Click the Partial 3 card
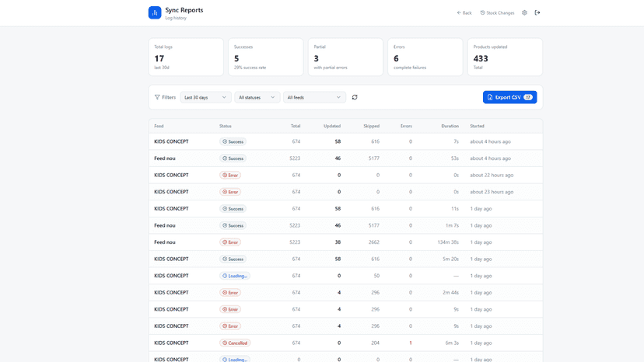644x362 pixels. pyautogui.click(x=345, y=57)
